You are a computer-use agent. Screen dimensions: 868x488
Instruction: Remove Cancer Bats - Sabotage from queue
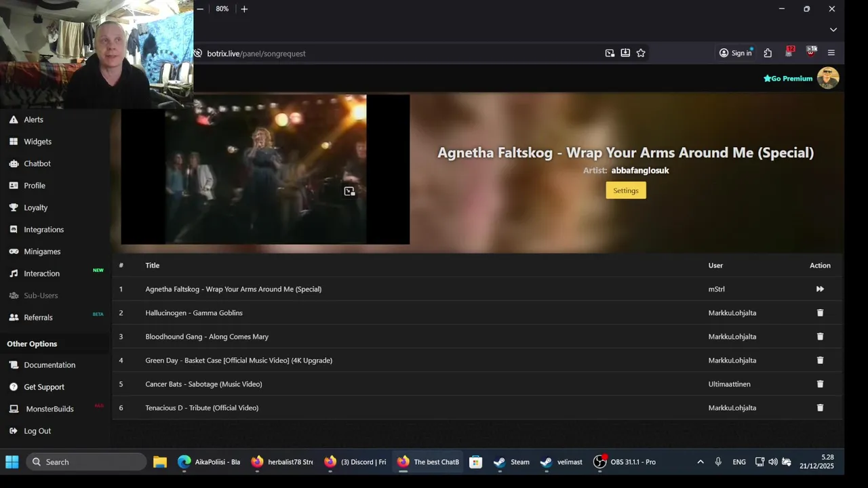820,384
